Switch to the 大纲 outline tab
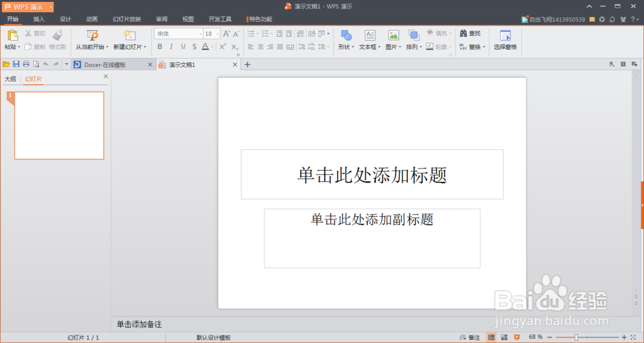This screenshot has width=644, height=343. click(x=10, y=79)
